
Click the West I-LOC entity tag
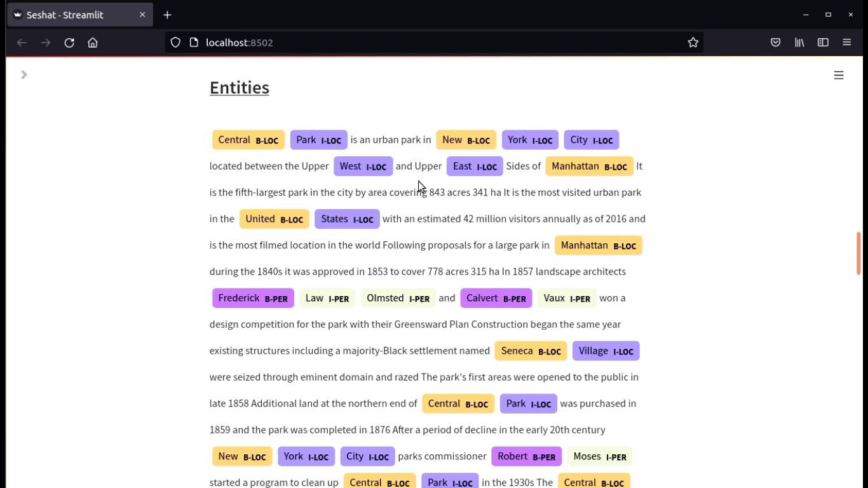point(363,166)
